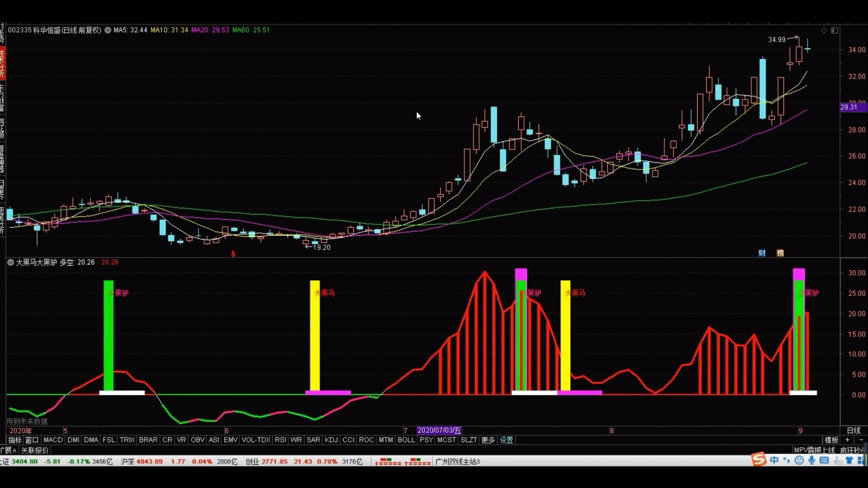Open the MPV震撼上线 ad link

(814, 450)
